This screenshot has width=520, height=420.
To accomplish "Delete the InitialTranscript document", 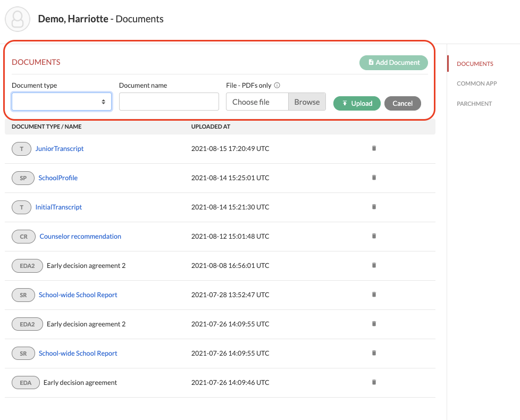I will (374, 206).
